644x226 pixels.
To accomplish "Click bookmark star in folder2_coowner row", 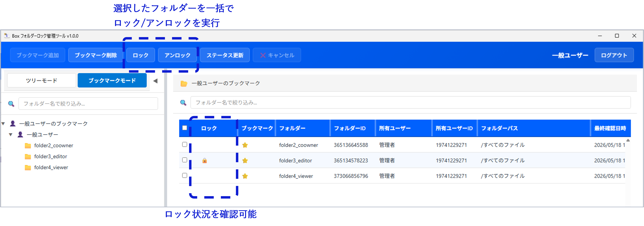I will click(x=245, y=145).
